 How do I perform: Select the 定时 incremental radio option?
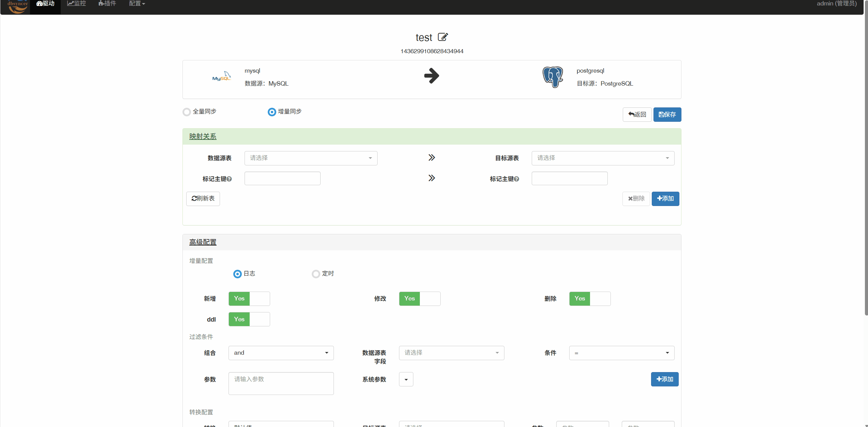click(x=316, y=274)
